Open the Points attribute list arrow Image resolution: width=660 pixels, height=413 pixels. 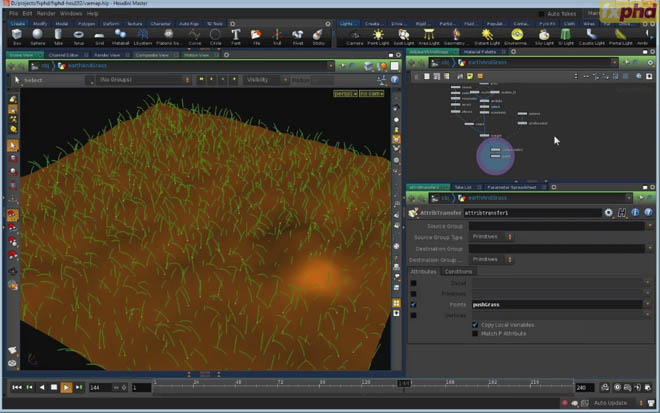647,304
